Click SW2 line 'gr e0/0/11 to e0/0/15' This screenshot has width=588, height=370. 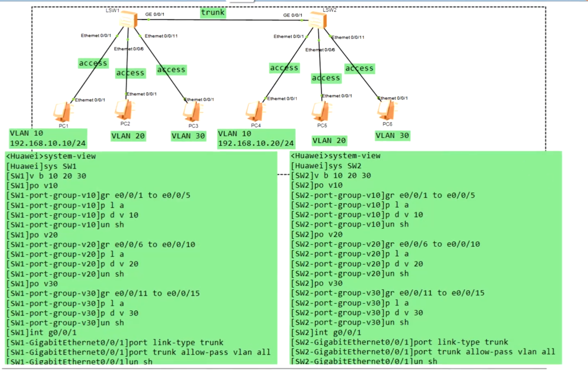pos(388,293)
